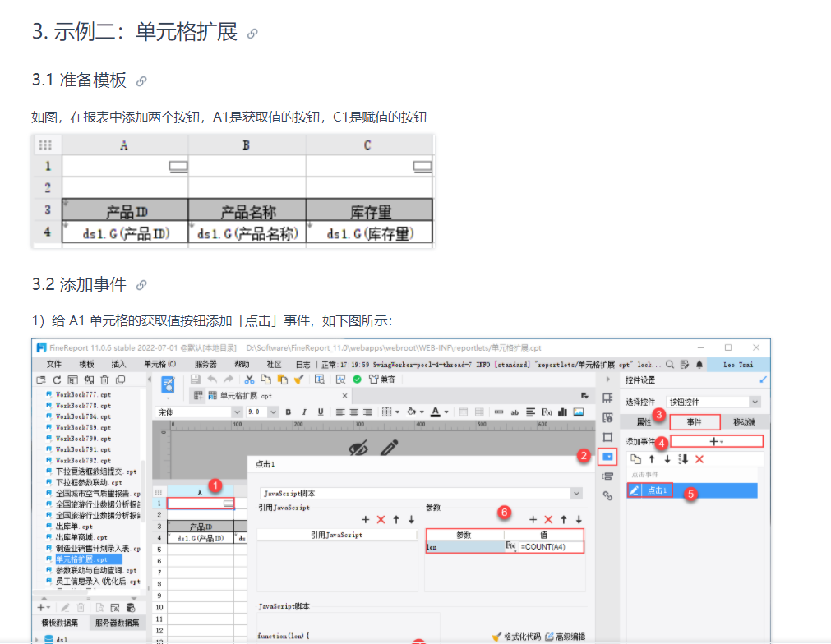This screenshot has height=644, width=831.
Task: Click the F(x) insert formula icon in format bar
Action: click(547, 412)
